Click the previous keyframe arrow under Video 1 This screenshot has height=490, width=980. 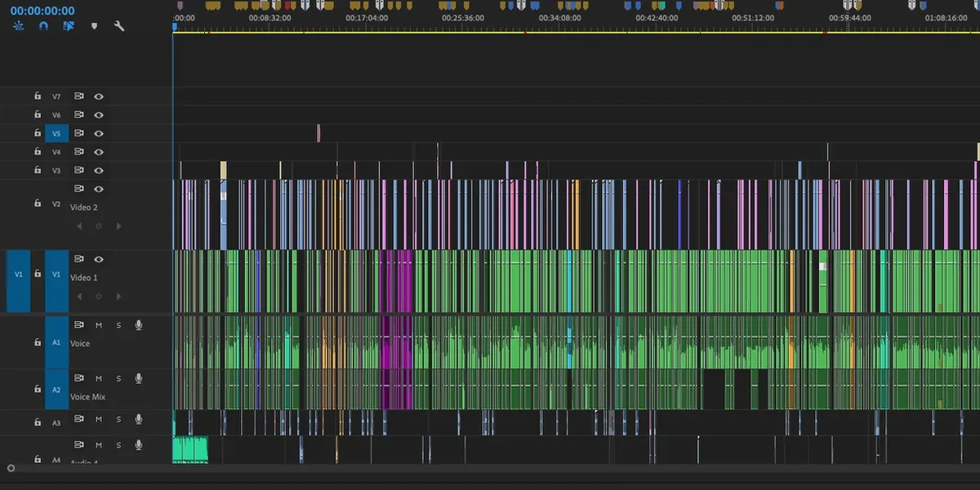point(79,296)
